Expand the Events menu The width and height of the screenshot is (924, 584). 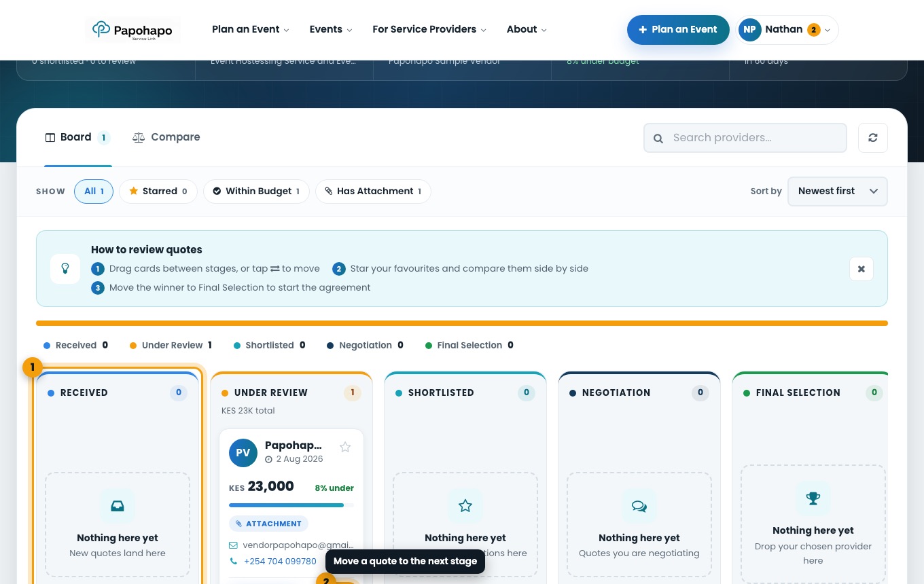click(x=330, y=29)
